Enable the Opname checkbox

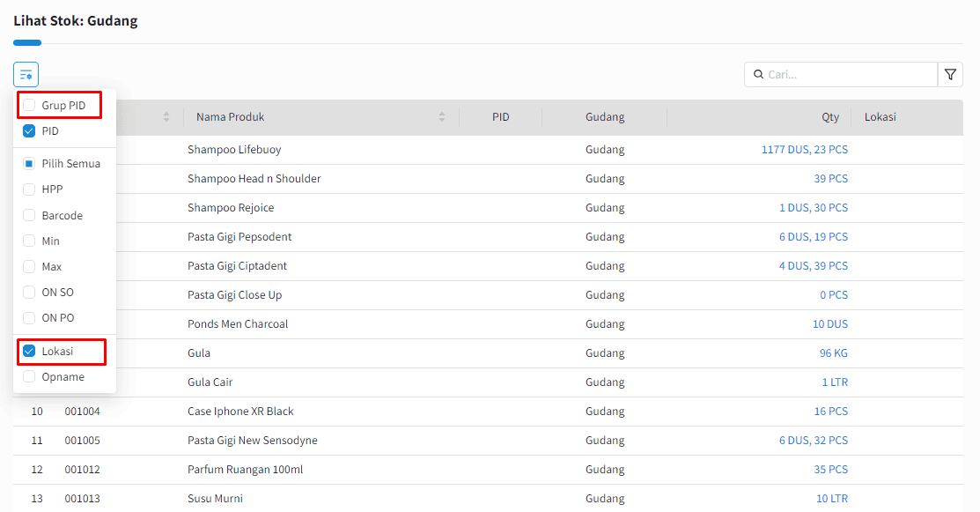click(29, 376)
